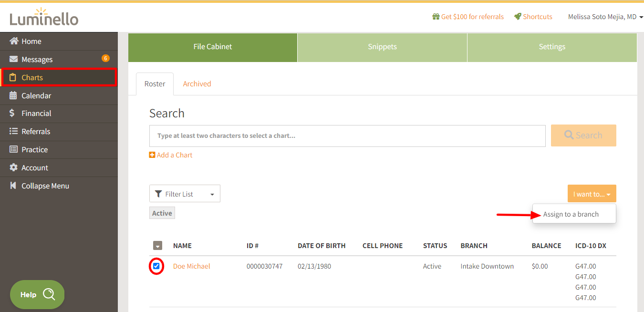Click the BALANCE column header
Image resolution: width=644 pixels, height=312 pixels.
(547, 246)
